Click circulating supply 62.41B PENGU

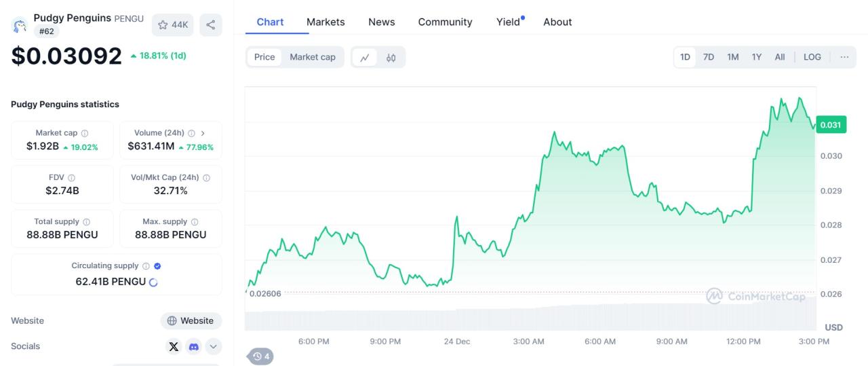(x=111, y=281)
